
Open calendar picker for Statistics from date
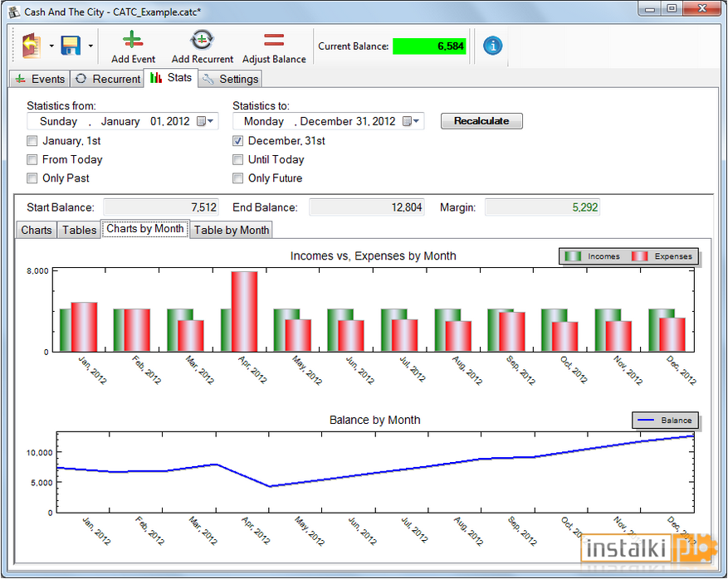205,121
